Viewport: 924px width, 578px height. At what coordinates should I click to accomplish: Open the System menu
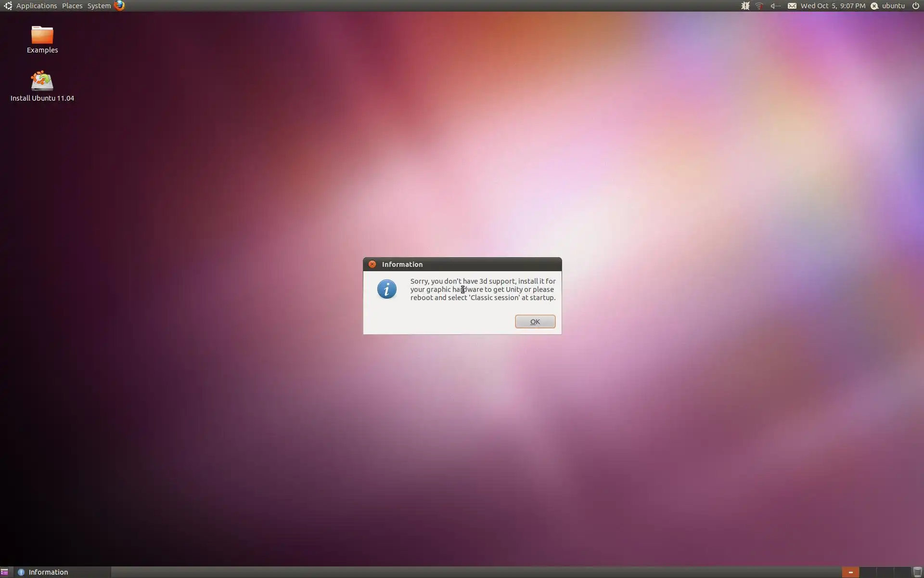pos(99,6)
